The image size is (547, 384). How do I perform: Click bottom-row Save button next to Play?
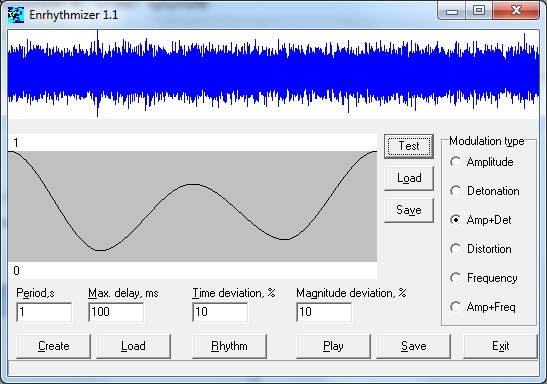(x=413, y=346)
